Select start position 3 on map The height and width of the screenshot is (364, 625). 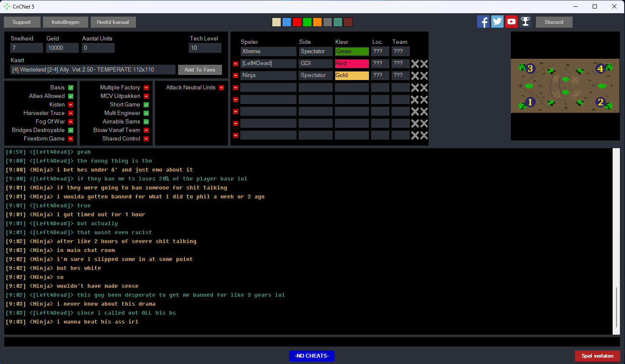point(530,69)
